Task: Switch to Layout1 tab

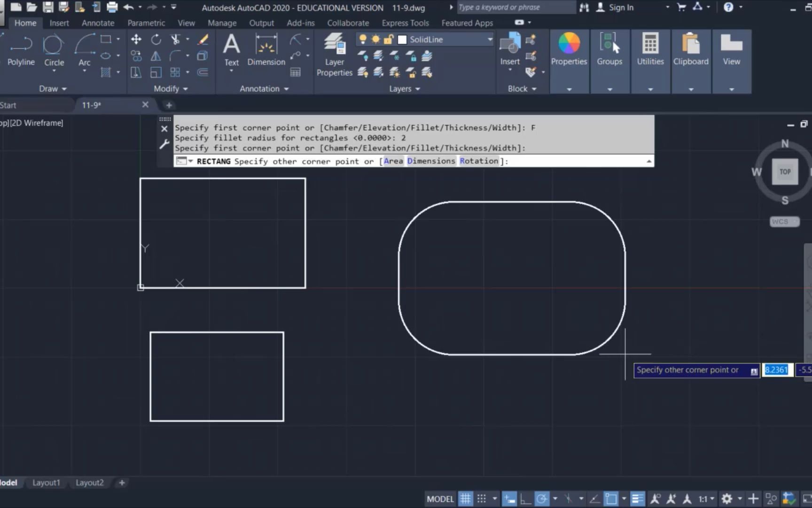Action: pos(46,483)
